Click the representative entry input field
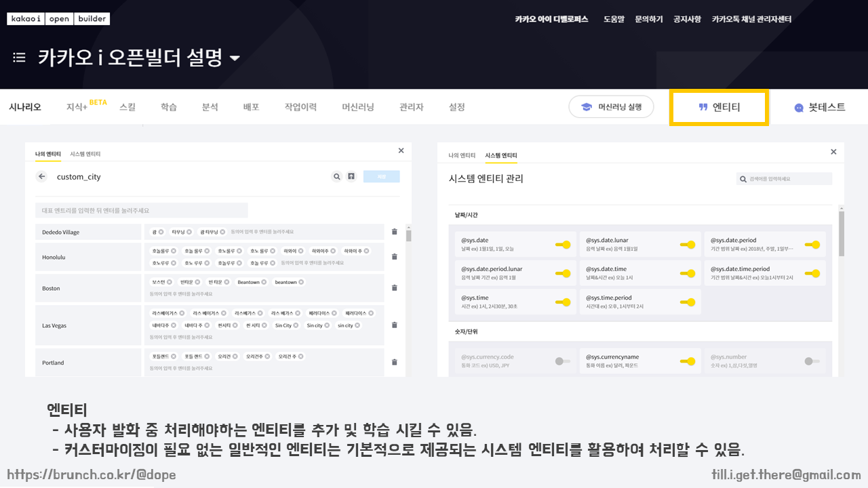This screenshot has width=868, height=488. click(x=142, y=210)
